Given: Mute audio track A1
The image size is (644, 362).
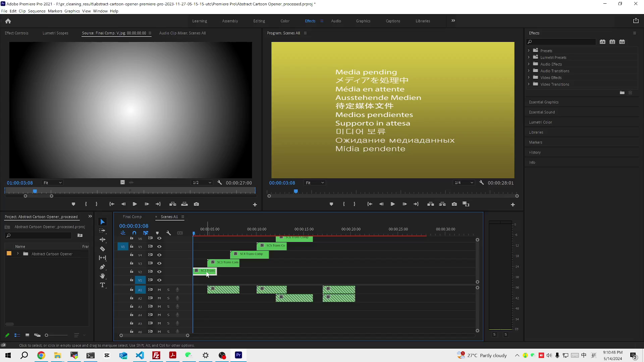Looking at the screenshot, I should (159, 290).
